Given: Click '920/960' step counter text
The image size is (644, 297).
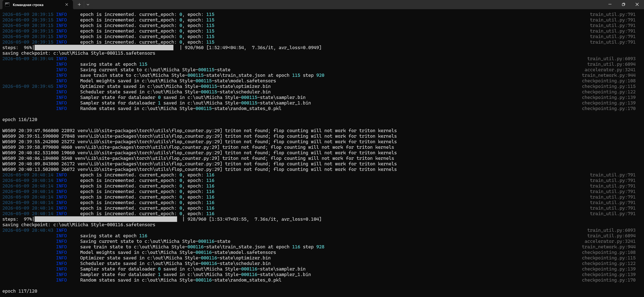Looking at the screenshot, I should pyautogui.click(x=194, y=47).
